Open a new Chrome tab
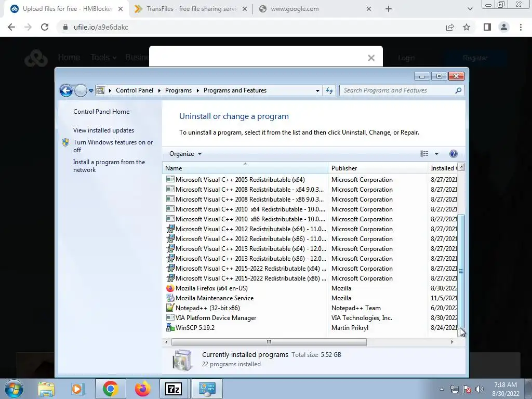Viewport: 532px width, 399px height. [x=389, y=9]
